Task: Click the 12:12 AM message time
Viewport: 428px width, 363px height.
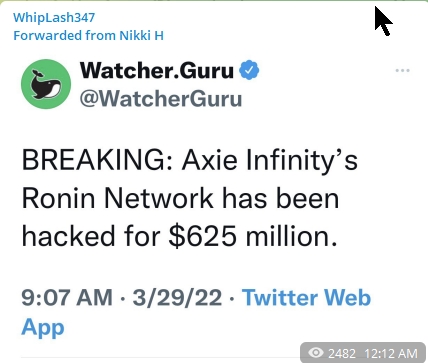Action: click(391, 353)
